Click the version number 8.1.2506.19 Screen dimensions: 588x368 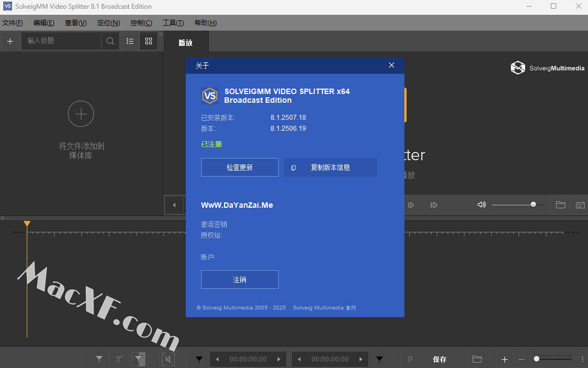tap(288, 128)
